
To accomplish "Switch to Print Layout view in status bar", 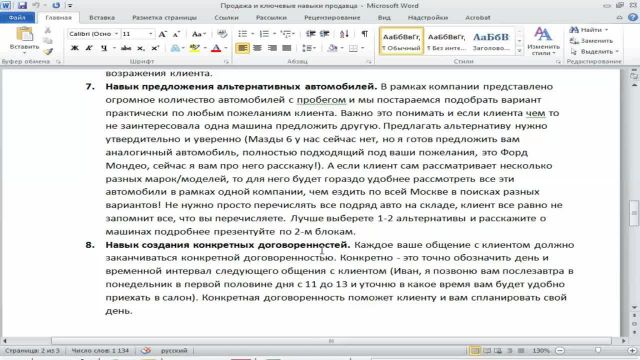I will point(475,351).
